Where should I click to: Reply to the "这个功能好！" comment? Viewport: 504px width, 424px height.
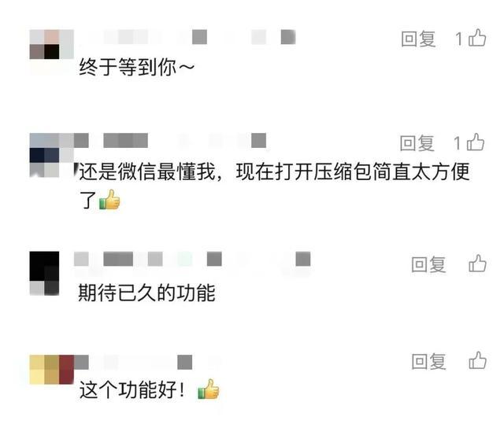point(428,361)
